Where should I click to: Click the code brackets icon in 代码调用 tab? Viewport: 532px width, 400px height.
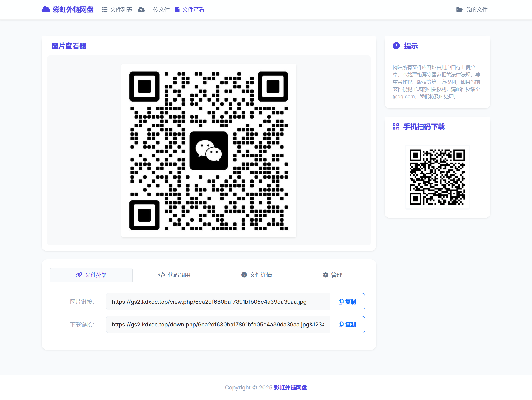(x=162, y=275)
